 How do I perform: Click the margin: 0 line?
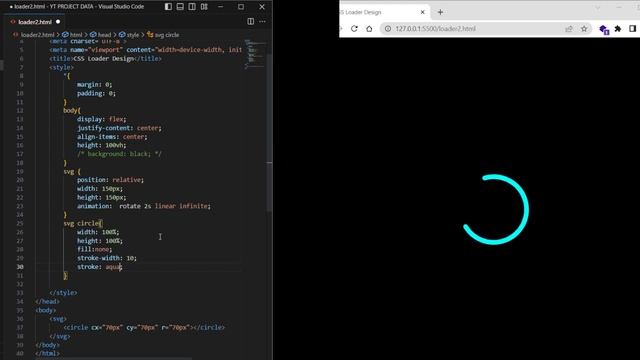click(94, 84)
